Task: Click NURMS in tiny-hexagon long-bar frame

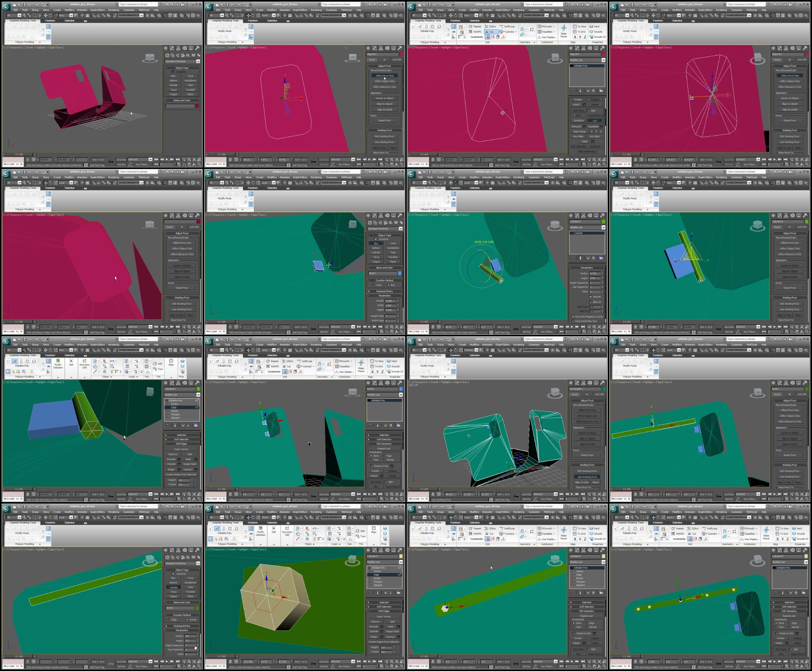Action: coord(475,533)
